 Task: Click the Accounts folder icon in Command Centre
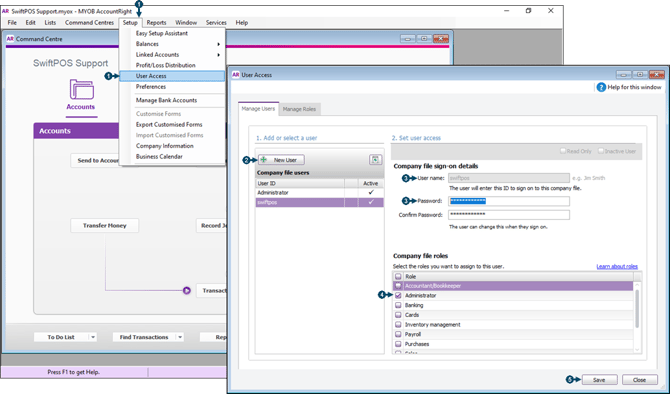(x=82, y=89)
